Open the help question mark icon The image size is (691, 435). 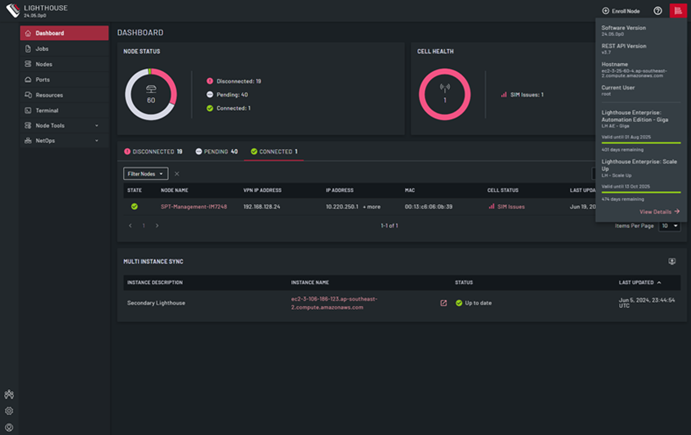coord(658,10)
